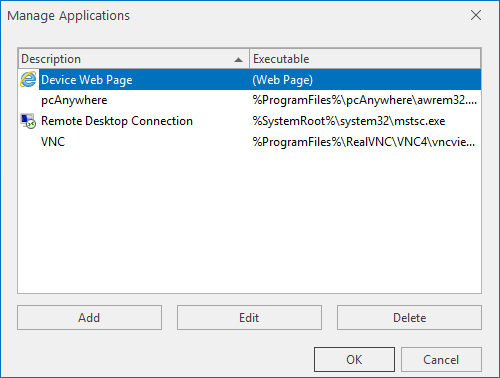
Task: Click empty area of the applications list
Action: click(x=249, y=223)
